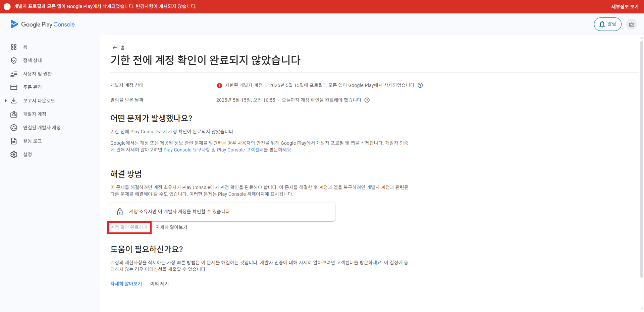Select 홈 in the sidebar menu
Viewport: 644px width, 312px height.
coord(25,47)
